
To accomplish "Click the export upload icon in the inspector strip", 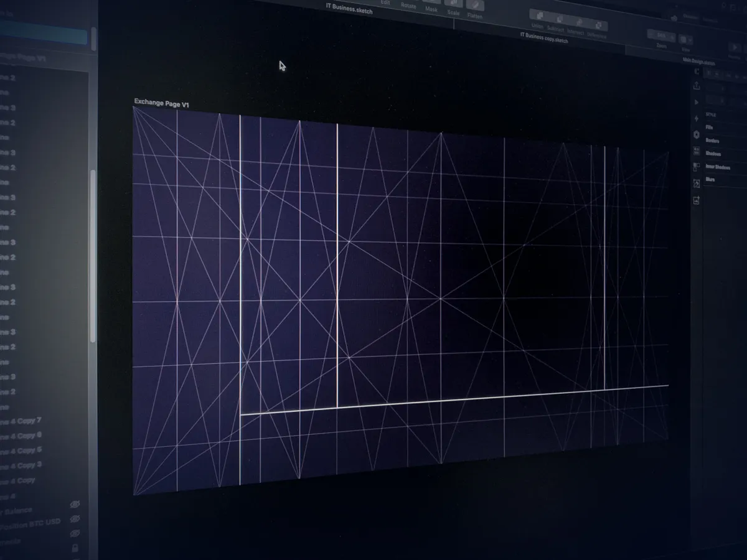I will point(697,86).
